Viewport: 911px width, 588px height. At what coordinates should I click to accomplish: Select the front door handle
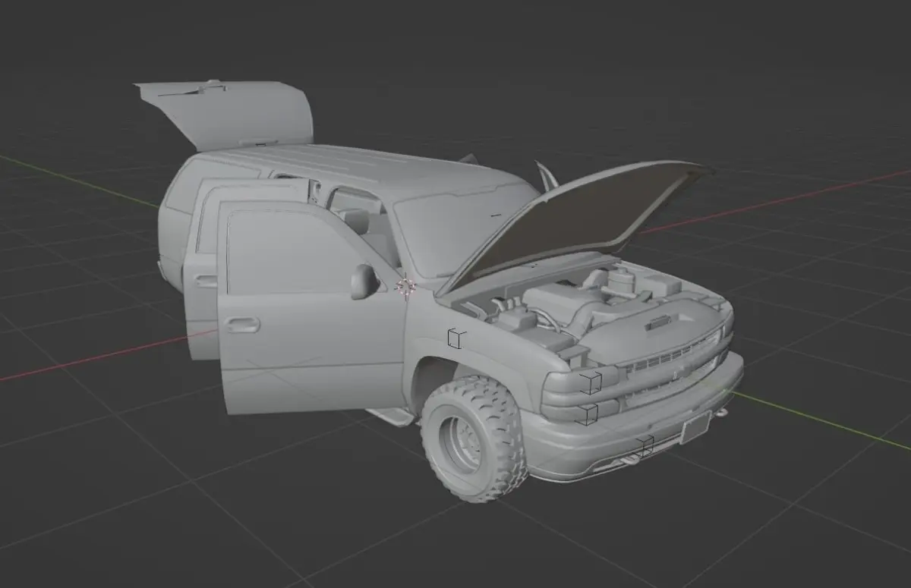point(241,325)
